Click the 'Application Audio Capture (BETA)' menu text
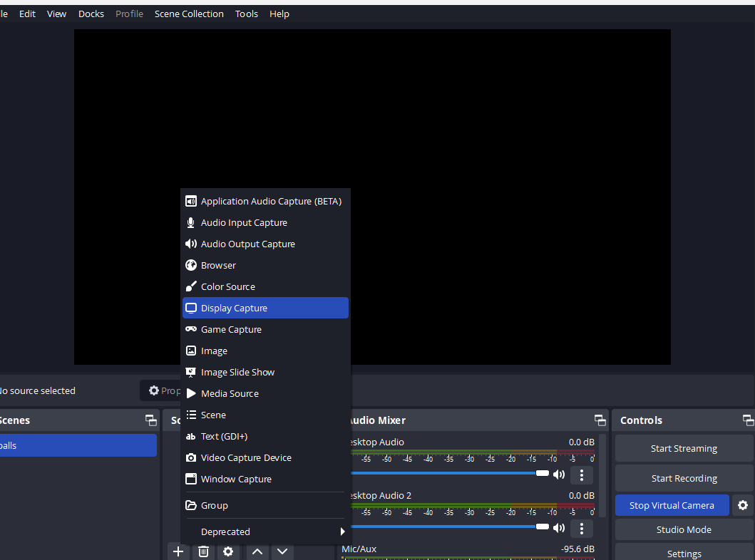The image size is (755, 560). [271, 201]
